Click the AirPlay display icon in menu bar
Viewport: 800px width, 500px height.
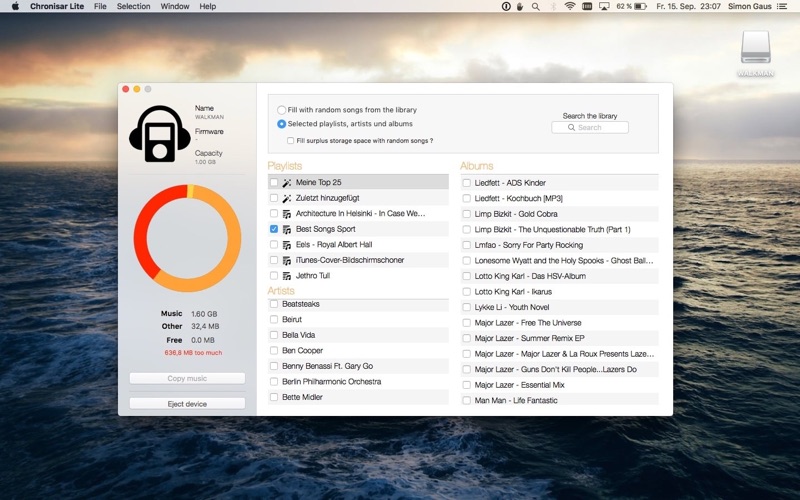pyautogui.click(x=604, y=7)
